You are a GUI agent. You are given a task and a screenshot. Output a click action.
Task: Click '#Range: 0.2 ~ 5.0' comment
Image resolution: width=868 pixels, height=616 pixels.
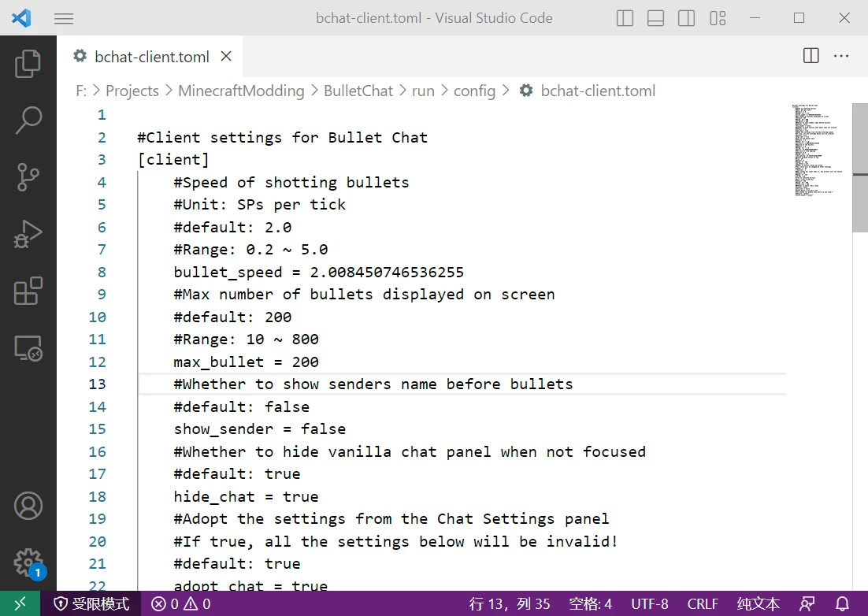pyautogui.click(x=250, y=250)
